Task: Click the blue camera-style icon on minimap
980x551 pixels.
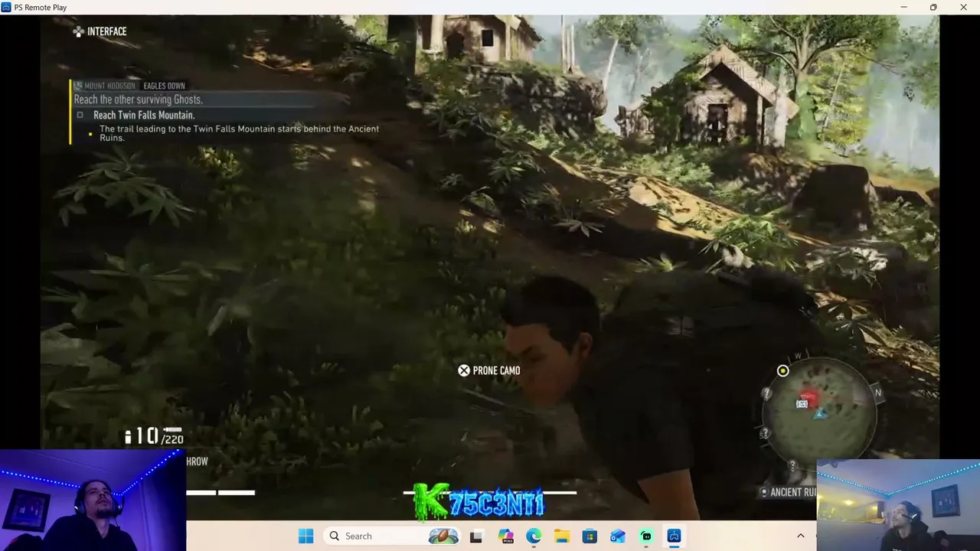Action: point(802,404)
